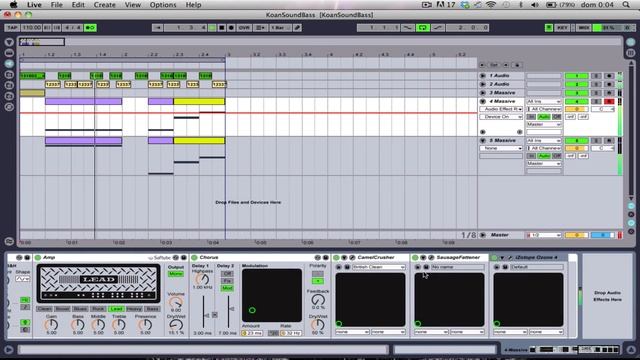
Task: Enable the KEY map mode button
Action: click(562, 28)
